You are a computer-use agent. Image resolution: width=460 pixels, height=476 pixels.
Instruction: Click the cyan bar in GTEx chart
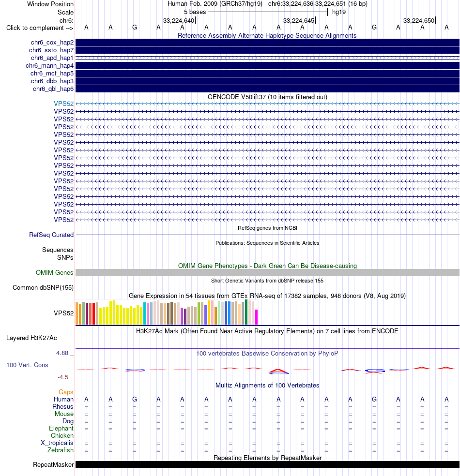(145, 313)
